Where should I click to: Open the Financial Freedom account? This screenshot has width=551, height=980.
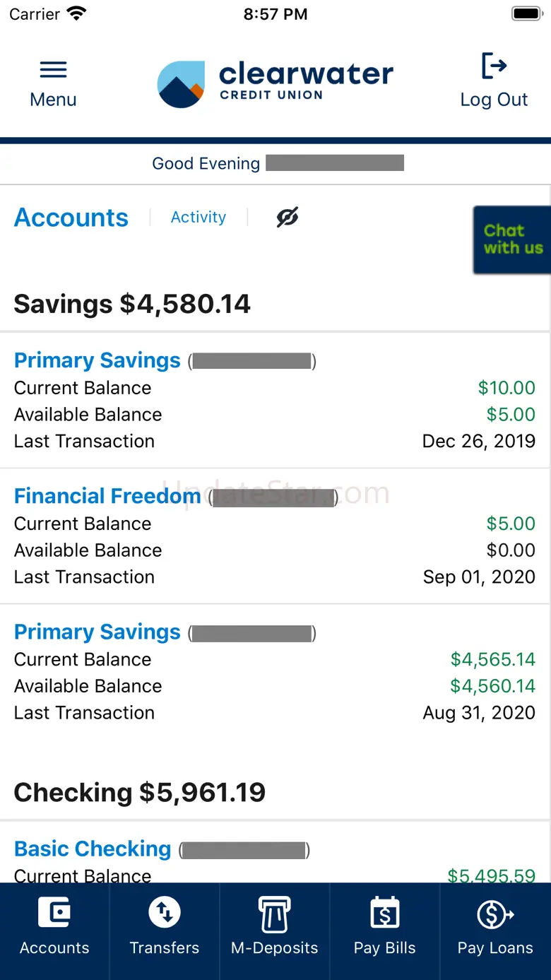click(107, 496)
